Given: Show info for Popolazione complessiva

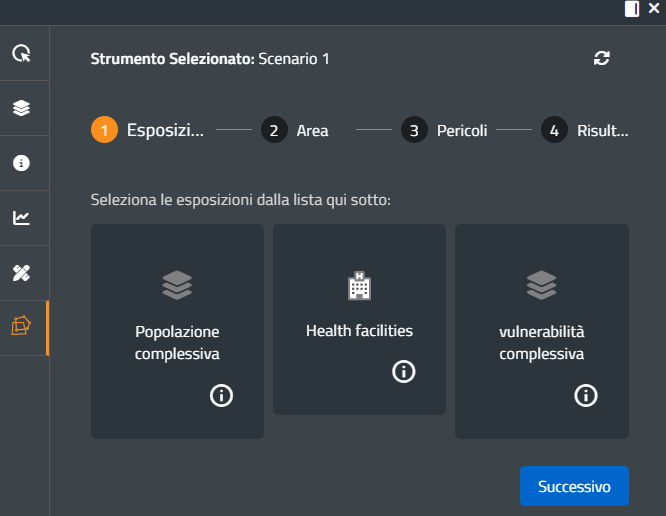Looking at the screenshot, I should click(x=221, y=396).
